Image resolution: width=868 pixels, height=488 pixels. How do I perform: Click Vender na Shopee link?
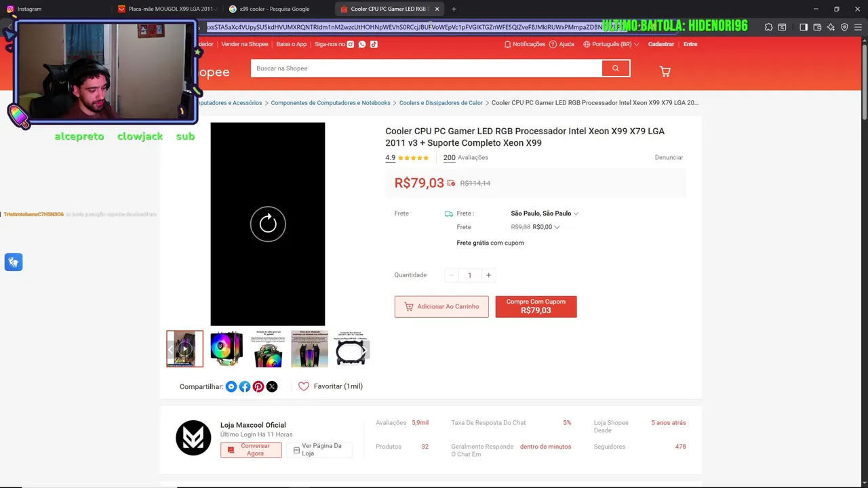pos(245,44)
